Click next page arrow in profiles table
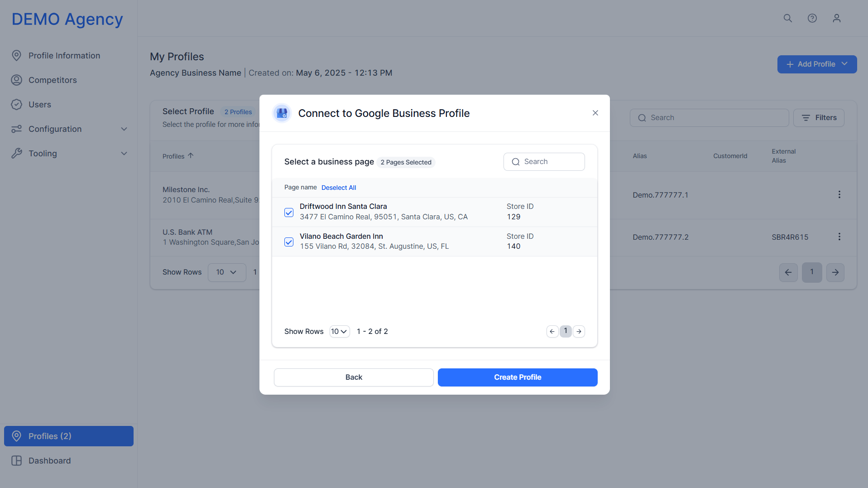 (x=835, y=272)
